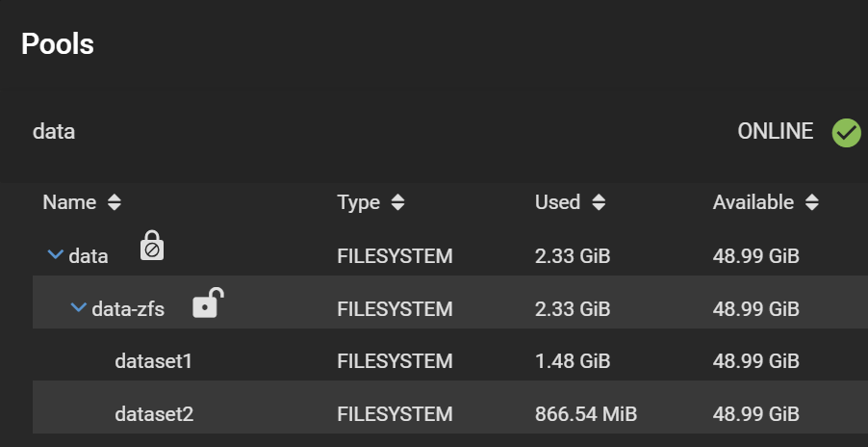Screen dimensions: 868x447
Task: Collapse the data-zfs dataset chevron
Action: pos(78,308)
